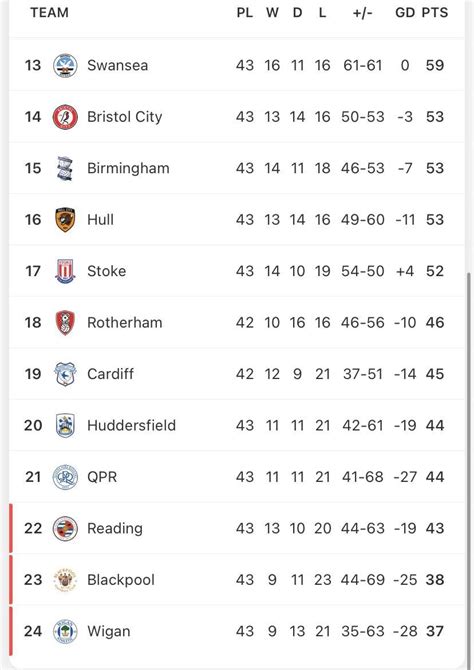
Task: Select the Huddersfield club badge
Action: click(x=65, y=426)
